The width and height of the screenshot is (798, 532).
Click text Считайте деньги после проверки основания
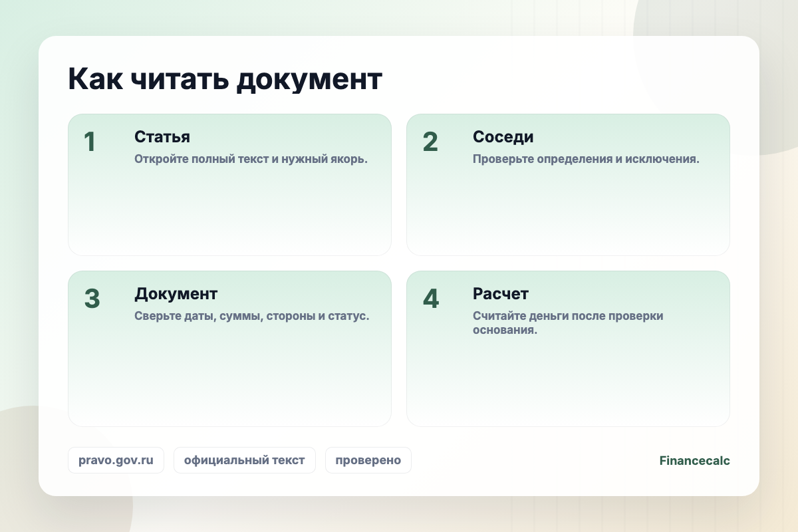568,323
